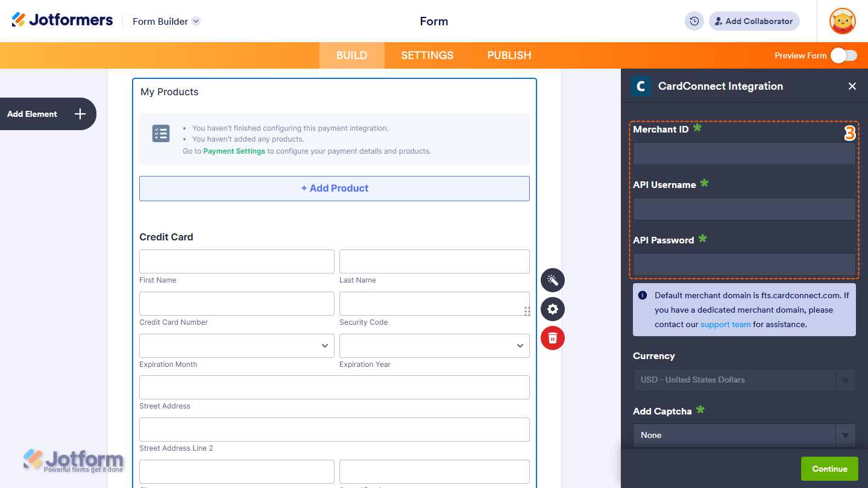Click the checklist icon in warning box

pos(160,133)
